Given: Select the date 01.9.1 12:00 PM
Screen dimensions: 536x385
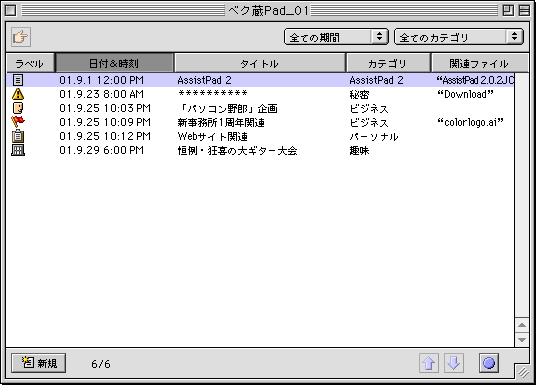Looking at the screenshot, I should coord(102,80).
